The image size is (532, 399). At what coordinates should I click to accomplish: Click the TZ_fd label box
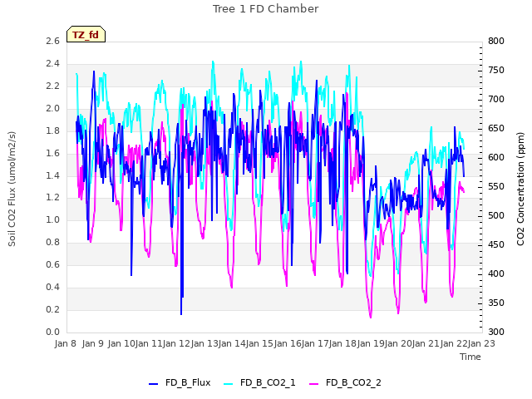[x=86, y=34]
